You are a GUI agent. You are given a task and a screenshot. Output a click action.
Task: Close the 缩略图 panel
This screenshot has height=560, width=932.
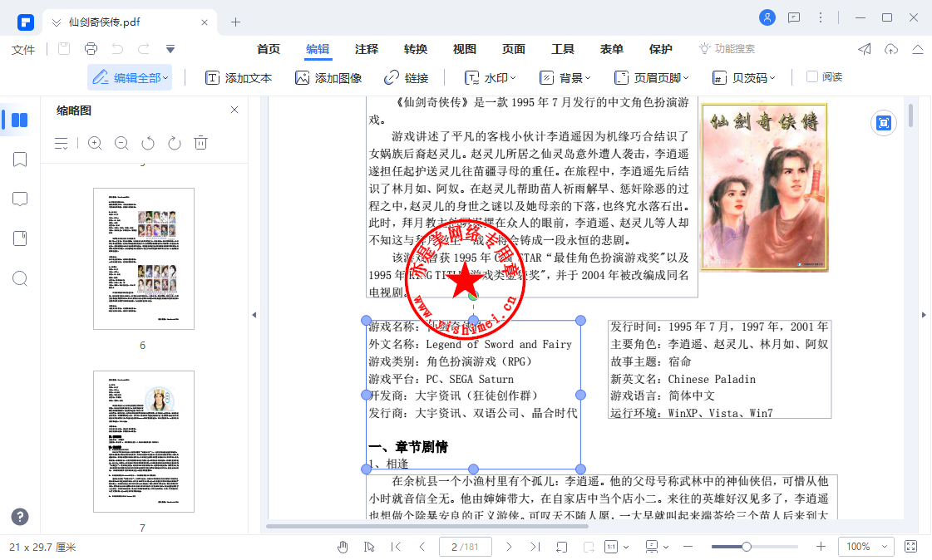[234, 110]
